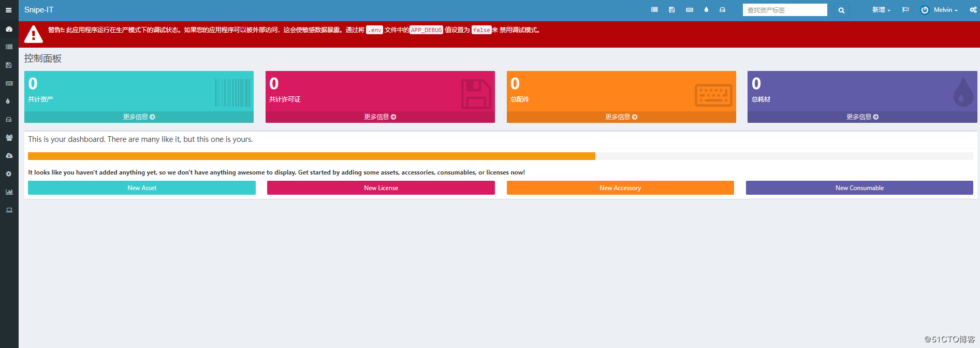Click the droplet graphic in consumables card
Viewport: 980px width, 348px height.
963,92
